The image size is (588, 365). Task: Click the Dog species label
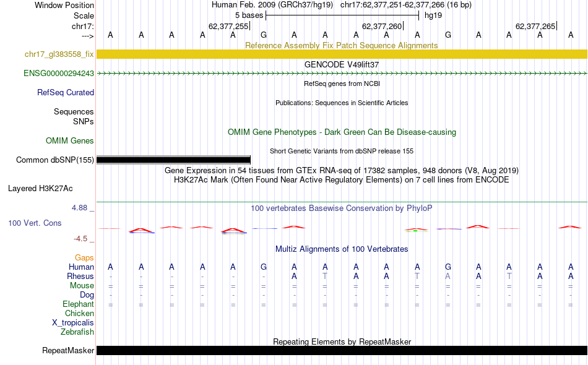(x=87, y=295)
